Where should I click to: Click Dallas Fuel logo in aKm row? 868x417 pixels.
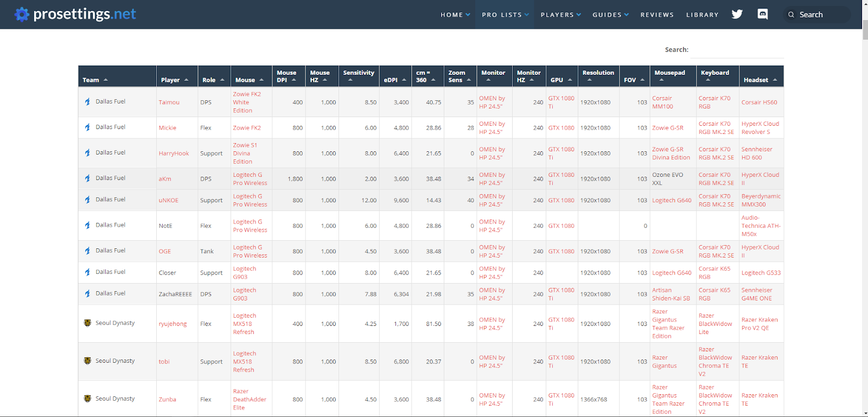(87, 178)
